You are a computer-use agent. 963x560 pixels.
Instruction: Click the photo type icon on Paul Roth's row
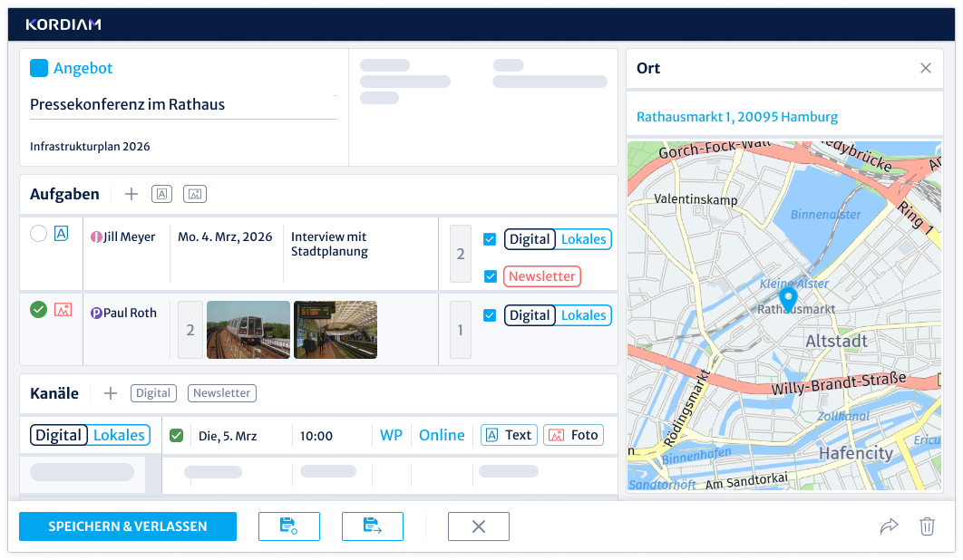click(63, 310)
